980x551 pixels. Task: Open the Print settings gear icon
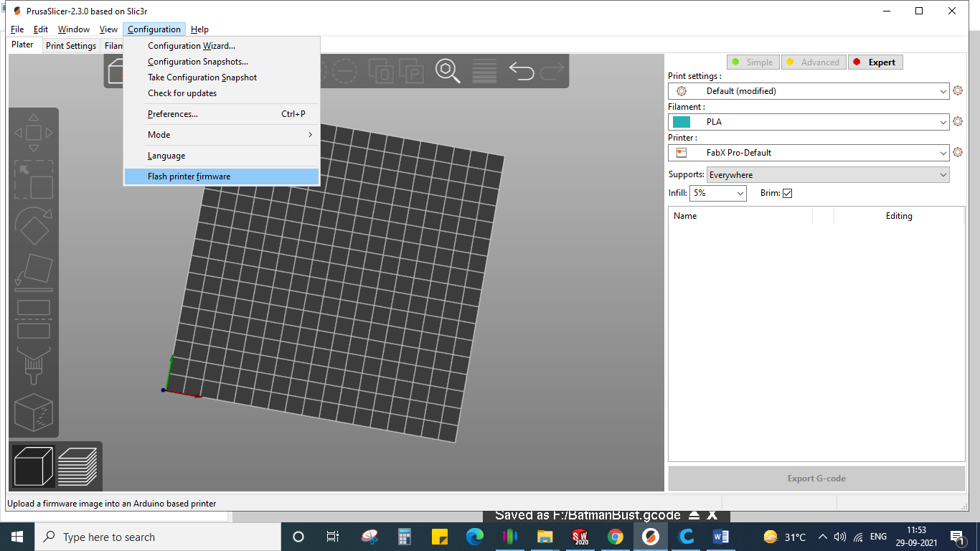pos(957,91)
